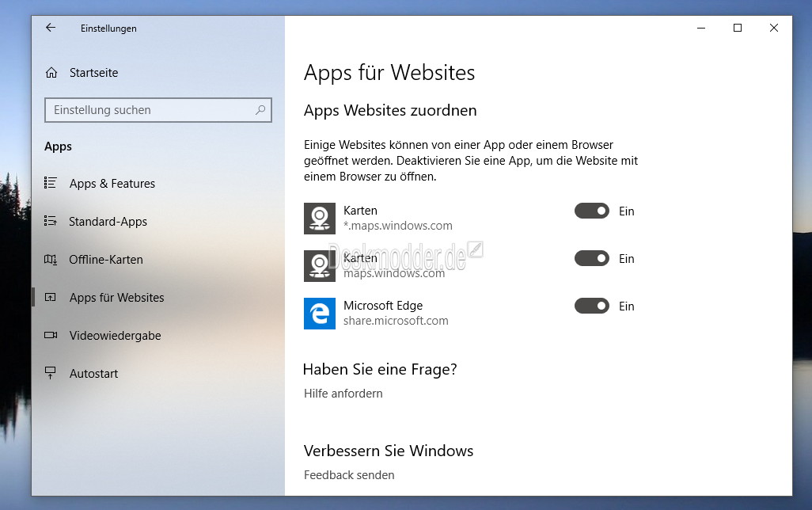Click the Videowiedergabe camera icon
This screenshot has width=812, height=510.
51,335
